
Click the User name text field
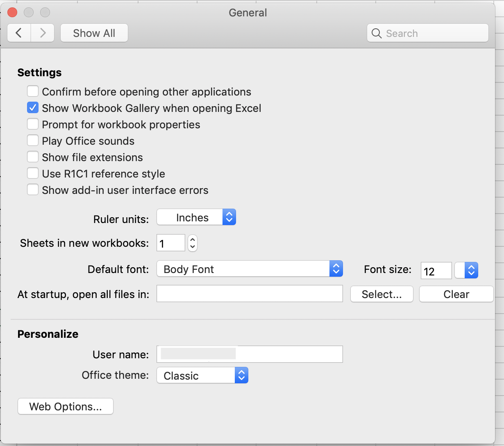click(x=250, y=354)
